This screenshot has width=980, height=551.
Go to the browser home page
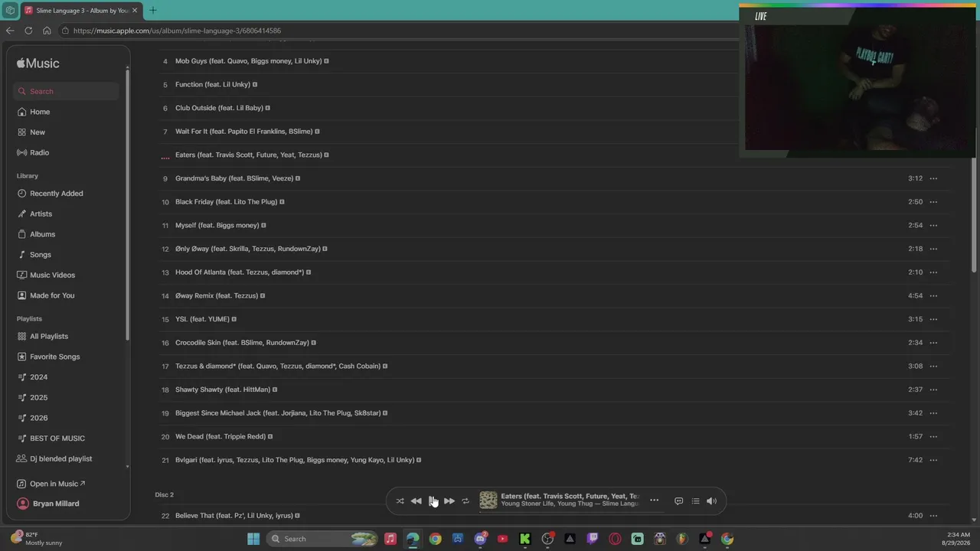(47, 31)
